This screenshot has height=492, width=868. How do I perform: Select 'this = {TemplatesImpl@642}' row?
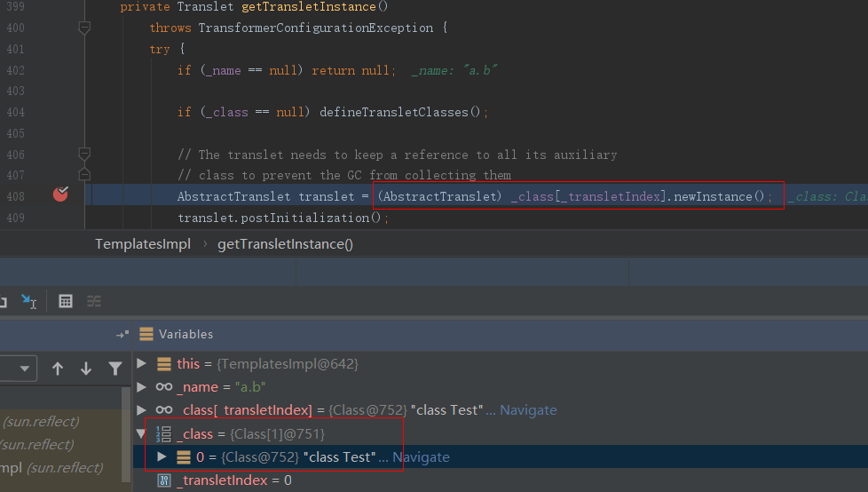500,364
